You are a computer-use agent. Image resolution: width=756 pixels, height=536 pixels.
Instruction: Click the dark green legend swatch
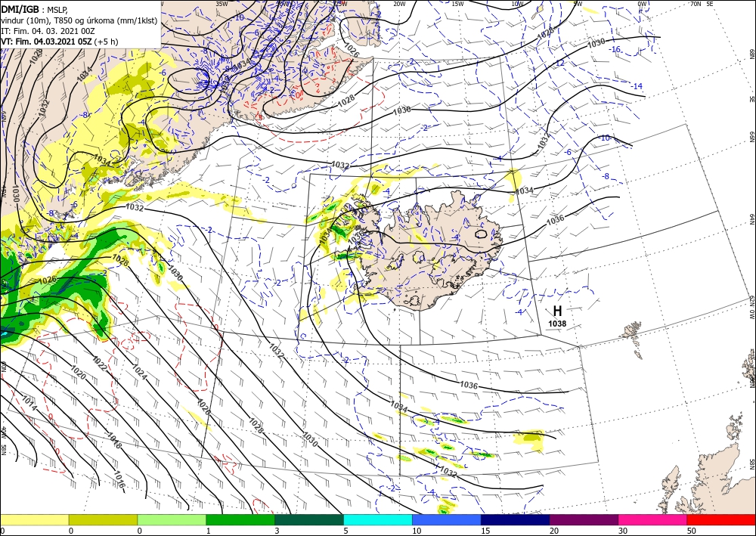309,519
